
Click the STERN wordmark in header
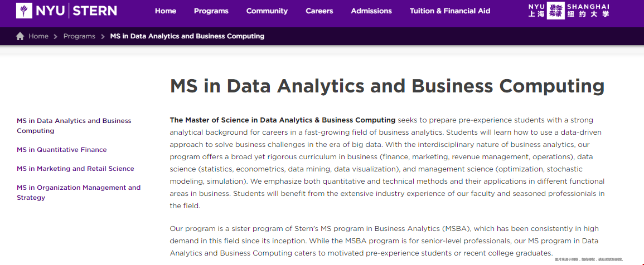[95, 11]
